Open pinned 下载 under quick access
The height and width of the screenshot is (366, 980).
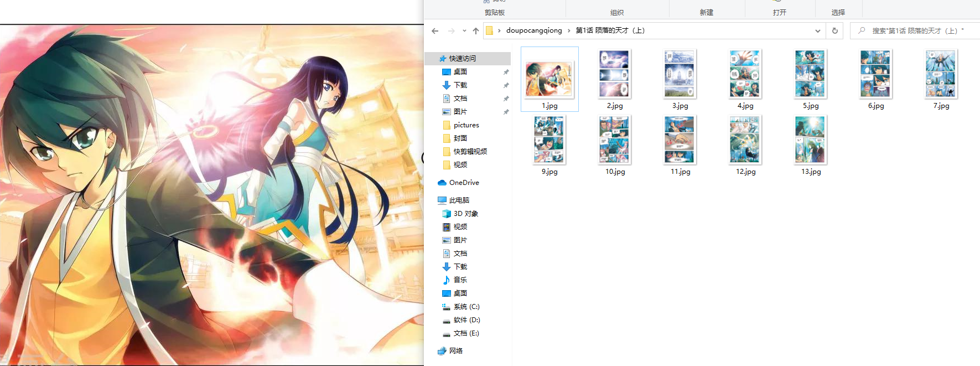(460, 85)
